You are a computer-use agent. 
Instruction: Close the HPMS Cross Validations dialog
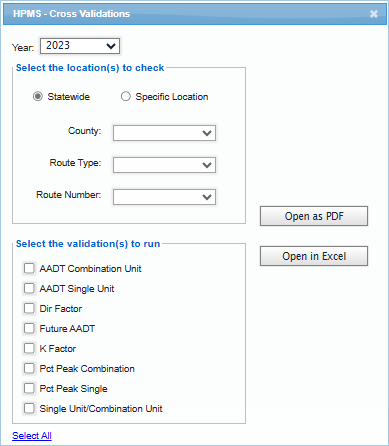click(x=374, y=14)
